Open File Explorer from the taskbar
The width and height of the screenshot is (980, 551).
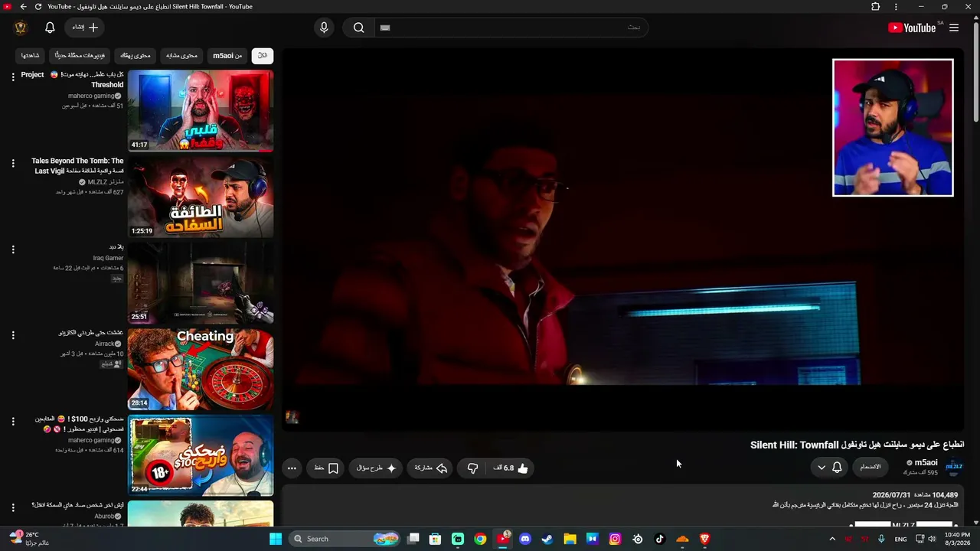(570, 539)
